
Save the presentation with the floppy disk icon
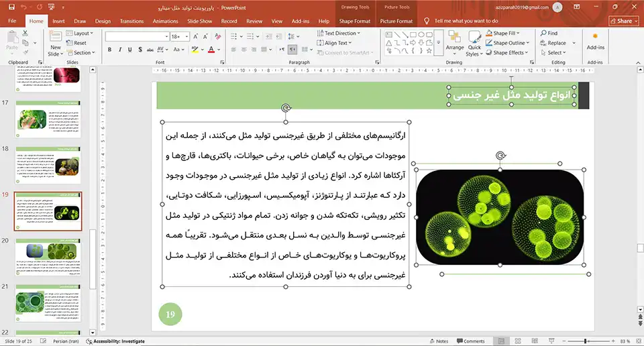[11, 7]
